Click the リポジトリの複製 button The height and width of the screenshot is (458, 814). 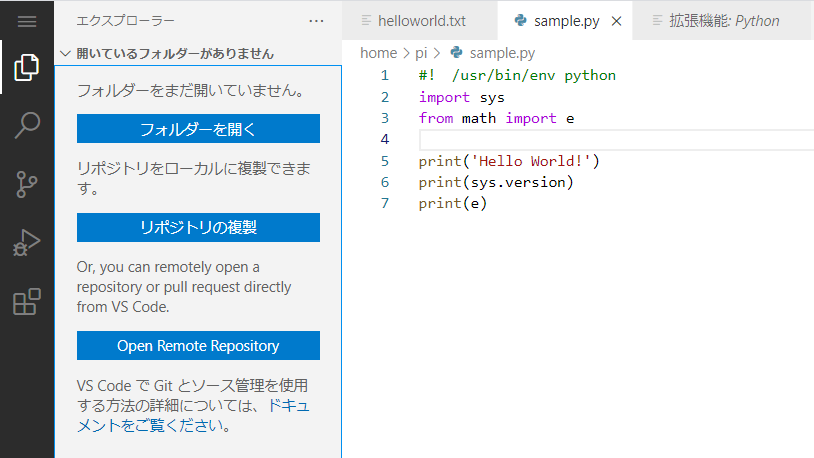[198, 227]
